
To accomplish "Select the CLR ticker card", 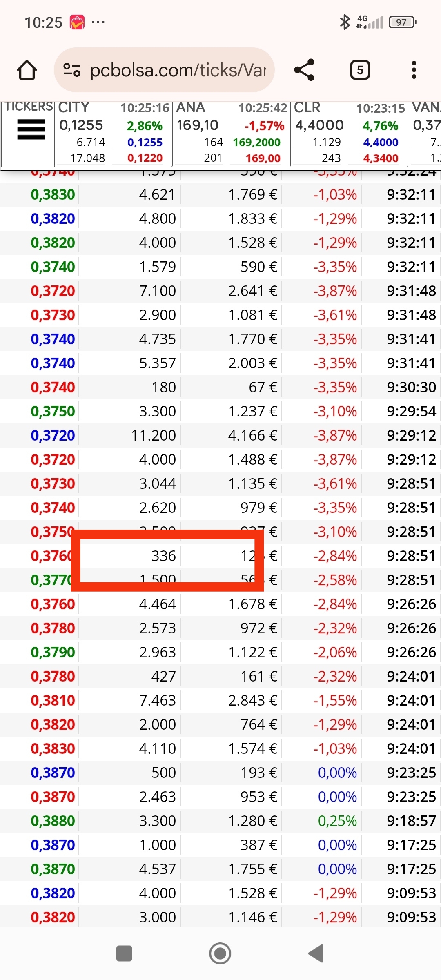I will [349, 134].
